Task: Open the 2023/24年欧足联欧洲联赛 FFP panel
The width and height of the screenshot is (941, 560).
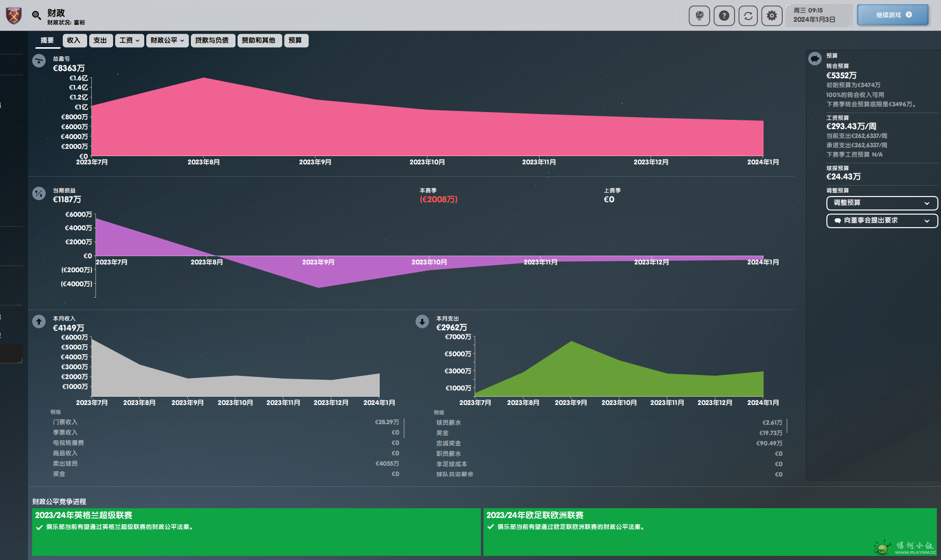Action: coord(710,532)
